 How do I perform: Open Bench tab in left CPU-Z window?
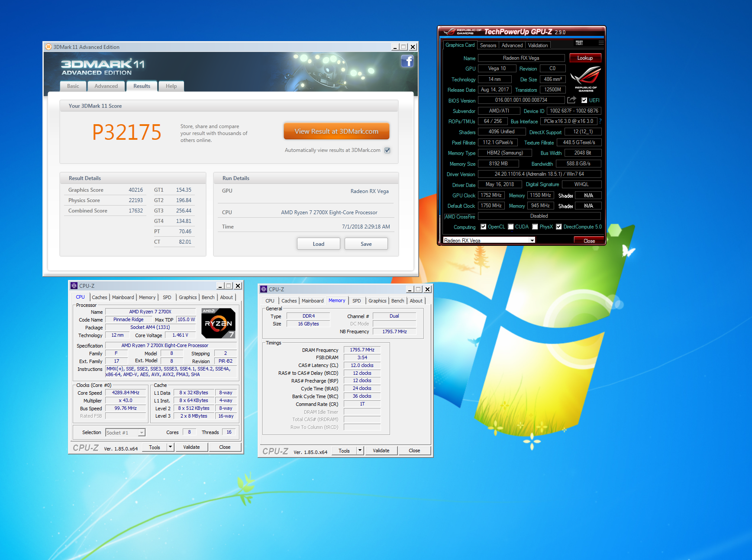(208, 297)
